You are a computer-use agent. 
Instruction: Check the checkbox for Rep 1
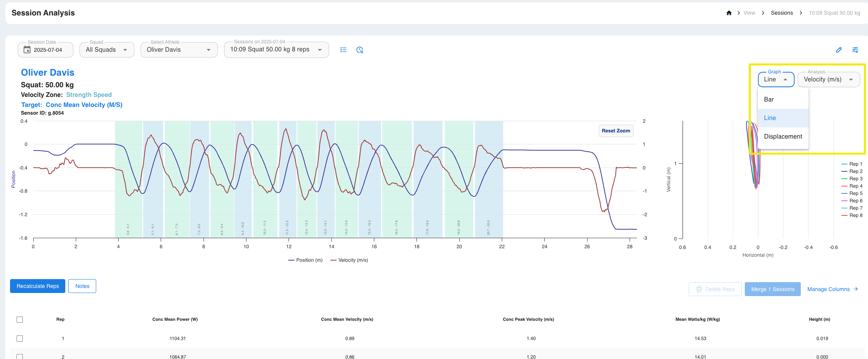click(20, 339)
